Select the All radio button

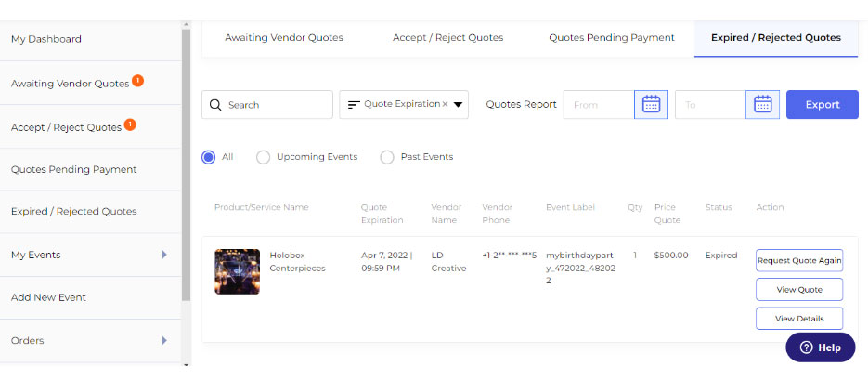(209, 157)
